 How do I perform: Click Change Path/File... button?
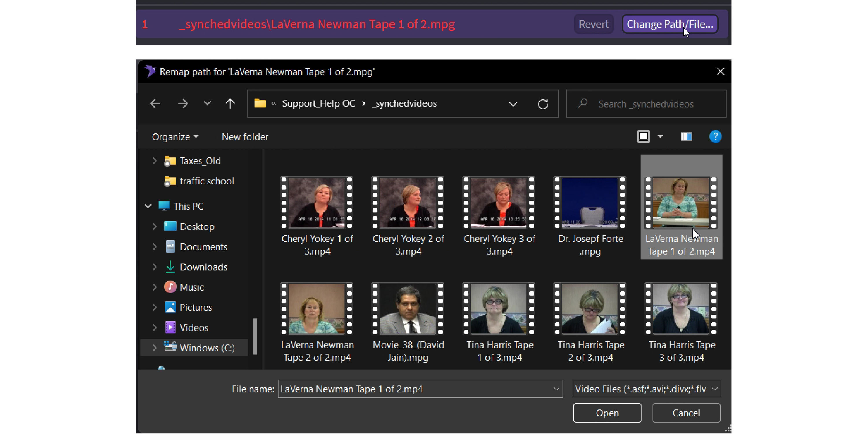tap(669, 24)
